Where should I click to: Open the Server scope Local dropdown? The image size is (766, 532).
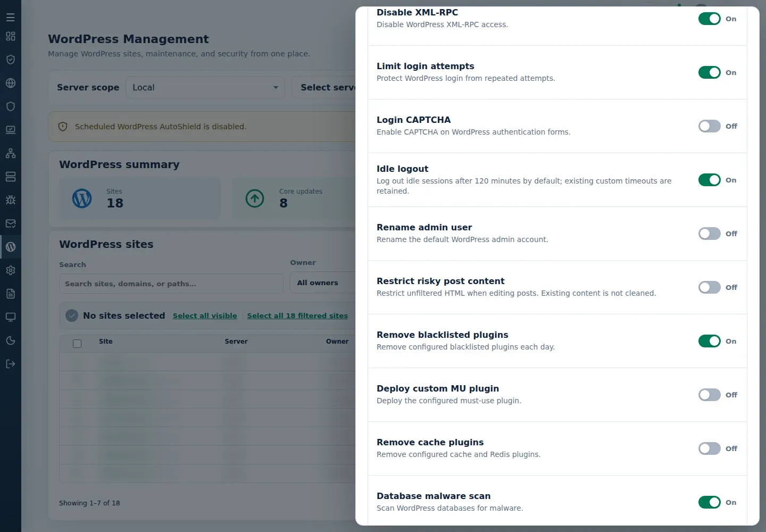pos(205,87)
